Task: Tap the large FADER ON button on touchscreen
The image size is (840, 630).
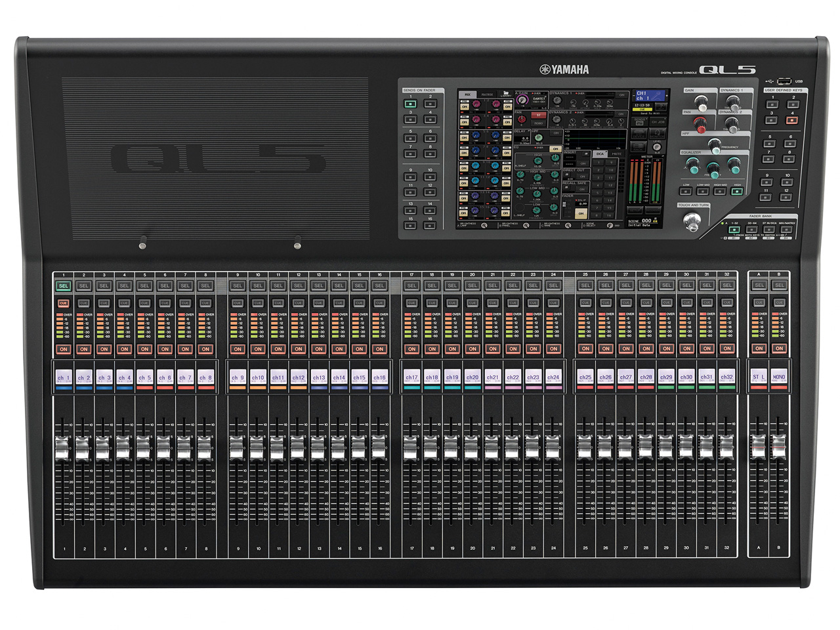Action: [x=581, y=213]
